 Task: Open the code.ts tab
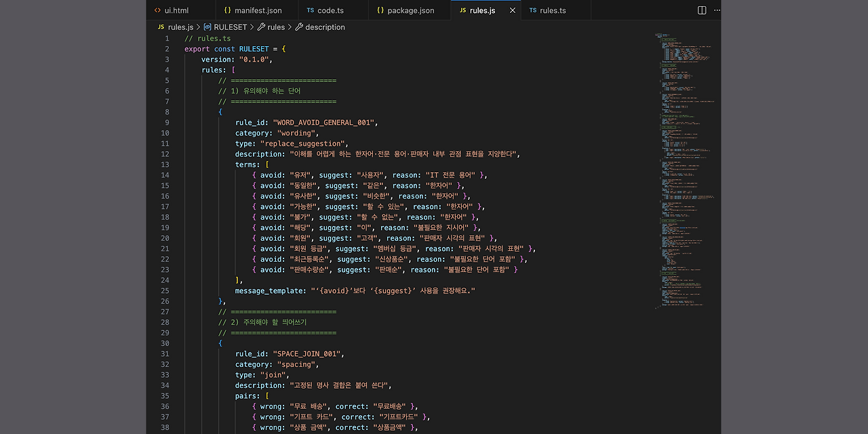coord(325,10)
